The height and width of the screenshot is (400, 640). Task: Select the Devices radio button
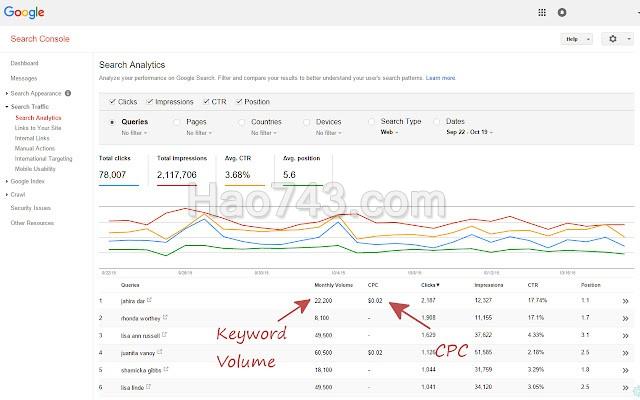(307, 122)
